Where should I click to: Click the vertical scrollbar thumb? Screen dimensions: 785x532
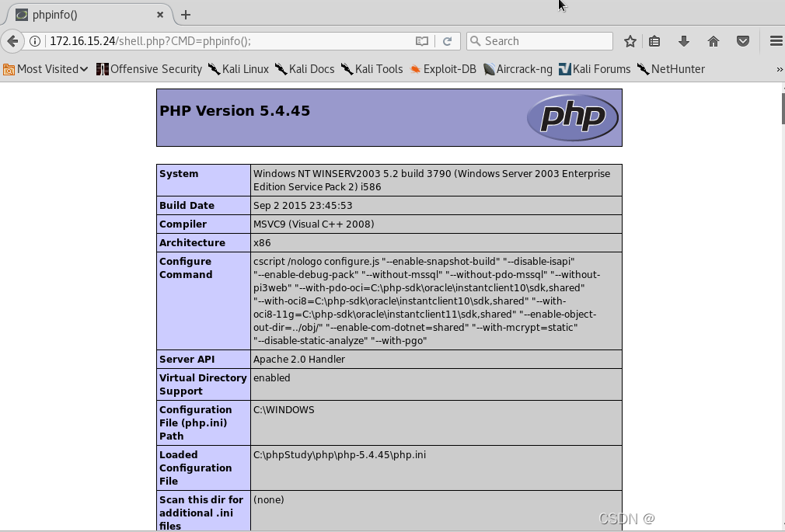783,109
